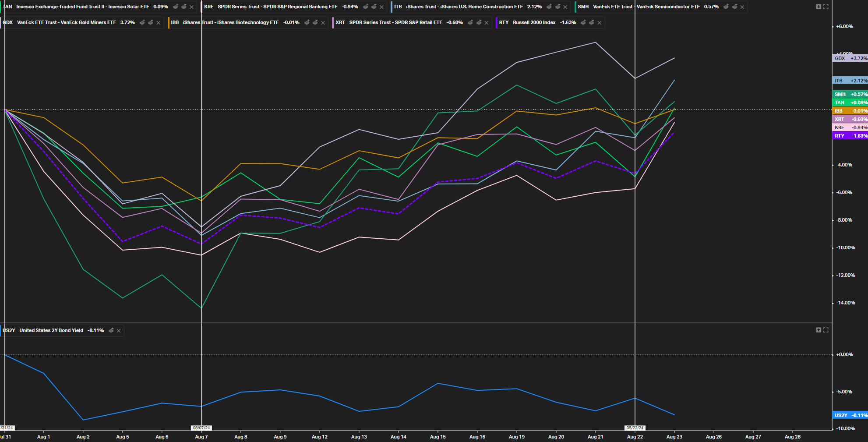Click the GDX +3.72% axis price tag
Viewport: 868px width, 442px height.
click(850, 58)
